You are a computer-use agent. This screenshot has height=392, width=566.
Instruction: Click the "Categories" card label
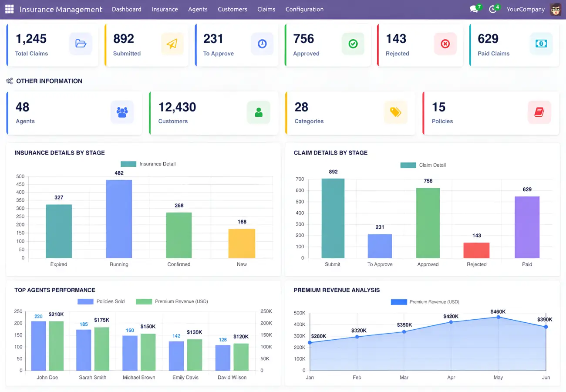tap(309, 121)
